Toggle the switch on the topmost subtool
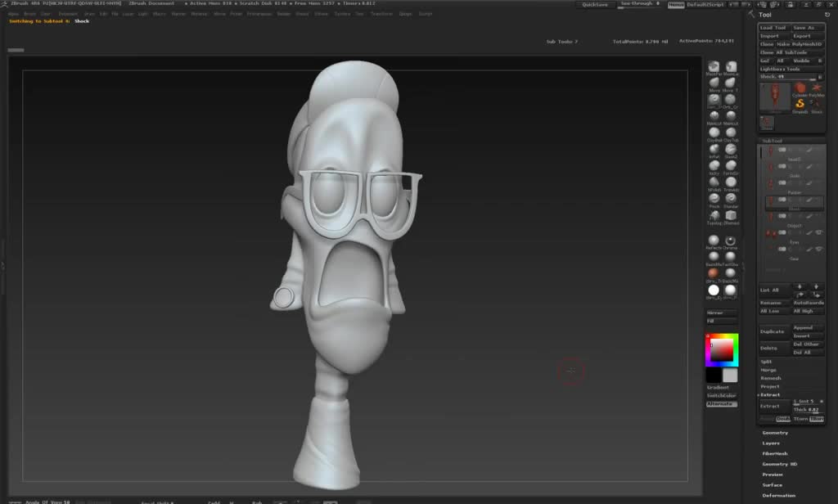The width and height of the screenshot is (838, 504). [x=782, y=150]
